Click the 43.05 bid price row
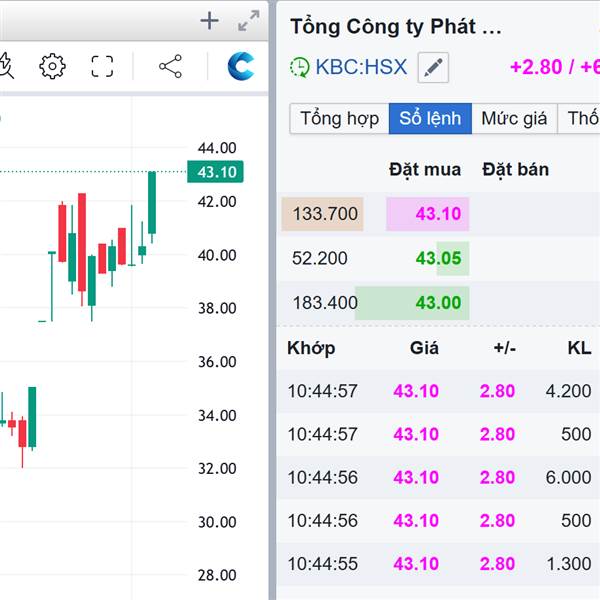 pos(438,258)
